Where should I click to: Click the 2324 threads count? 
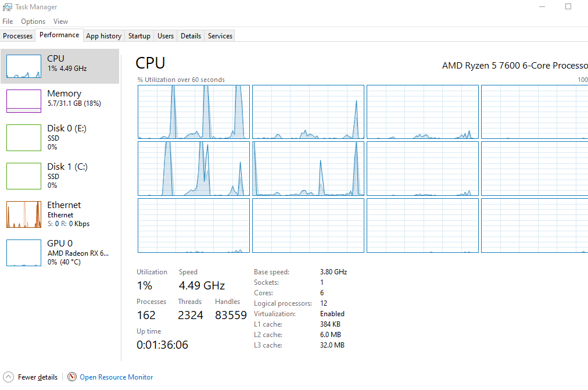click(191, 315)
